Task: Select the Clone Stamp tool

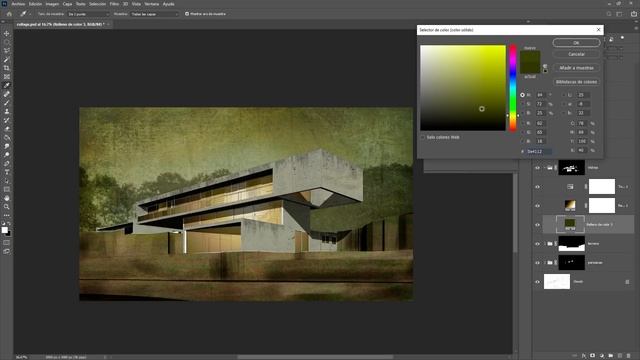Action: (x=7, y=111)
